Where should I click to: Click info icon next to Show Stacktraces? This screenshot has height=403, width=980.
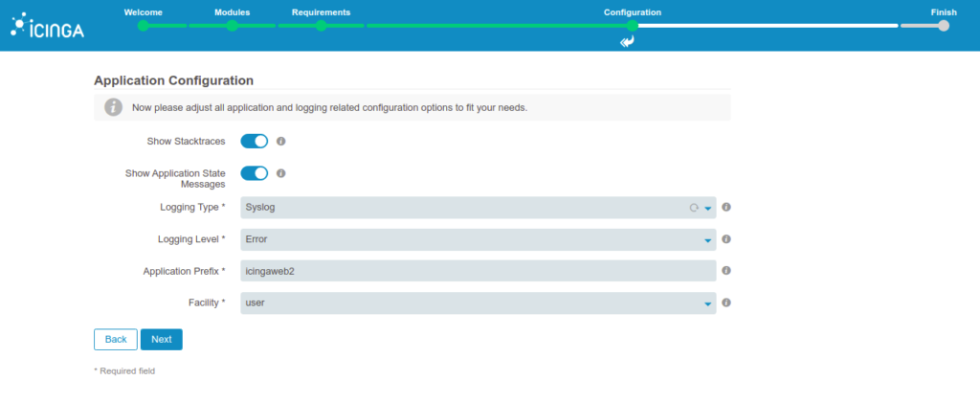281,142
